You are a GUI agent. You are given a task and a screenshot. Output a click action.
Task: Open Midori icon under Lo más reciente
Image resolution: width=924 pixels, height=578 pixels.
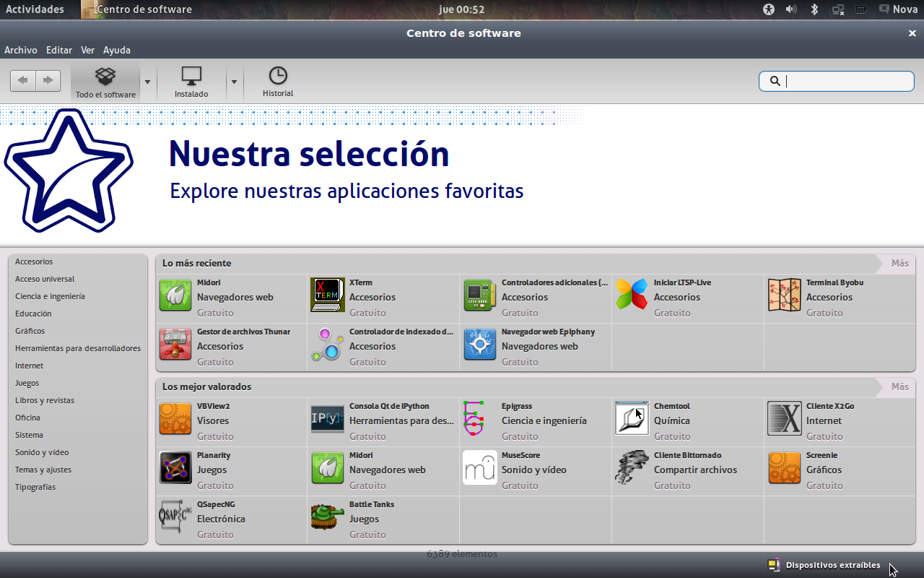[x=175, y=296]
